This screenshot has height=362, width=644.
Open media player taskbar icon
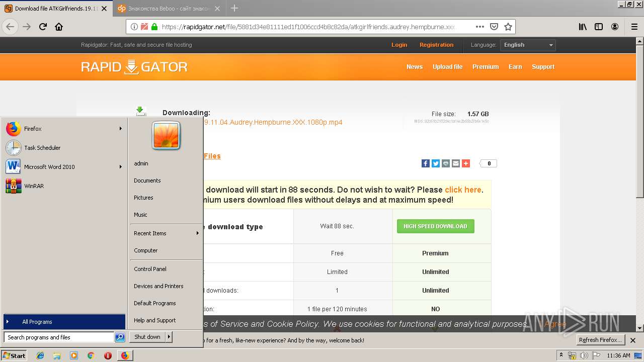pyautogui.click(x=74, y=355)
